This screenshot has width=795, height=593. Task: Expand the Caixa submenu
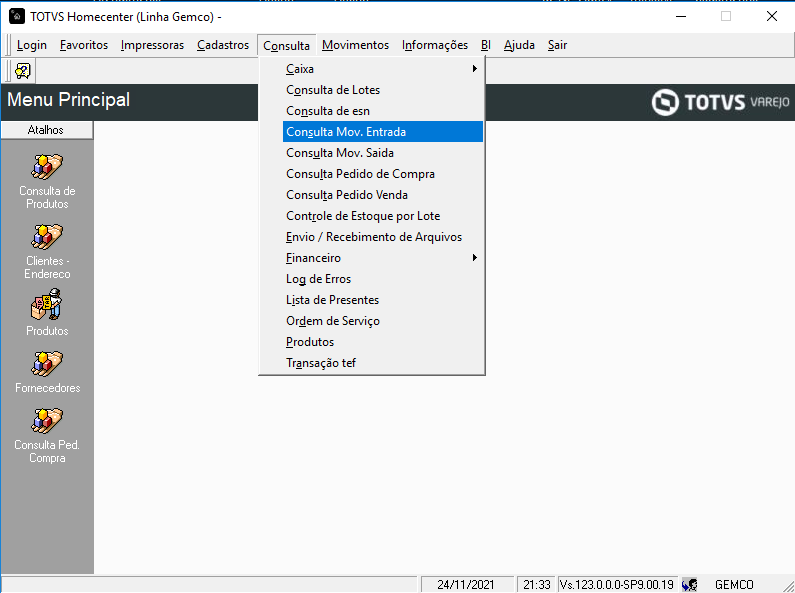383,68
